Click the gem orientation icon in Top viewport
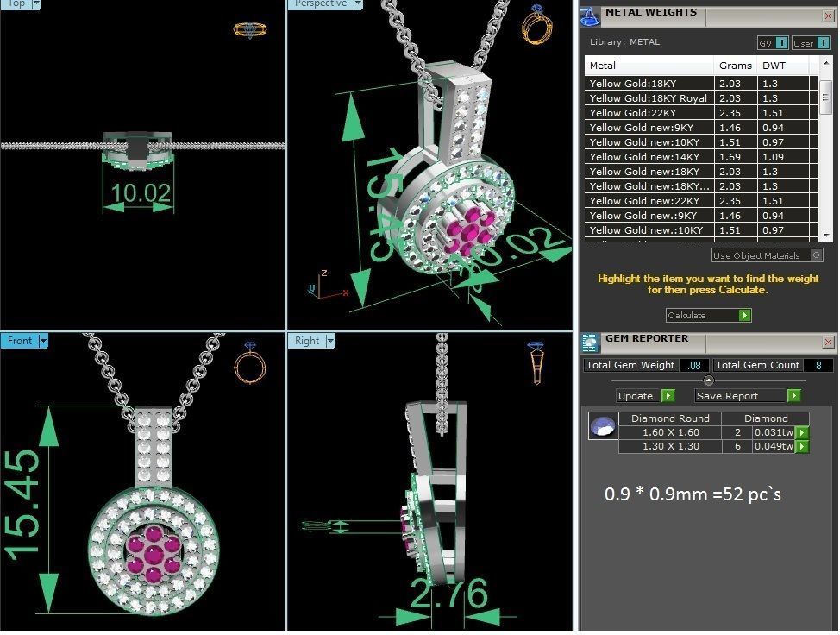 (x=249, y=30)
